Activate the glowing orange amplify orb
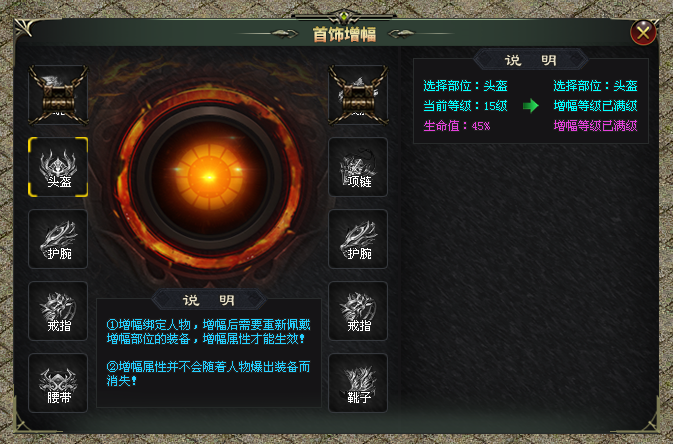This screenshot has height=444, width=673. [x=209, y=177]
